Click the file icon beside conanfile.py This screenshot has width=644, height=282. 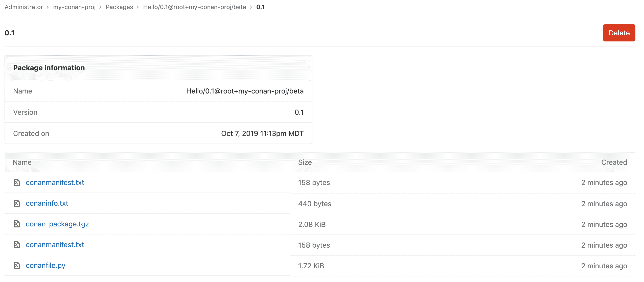point(17,265)
